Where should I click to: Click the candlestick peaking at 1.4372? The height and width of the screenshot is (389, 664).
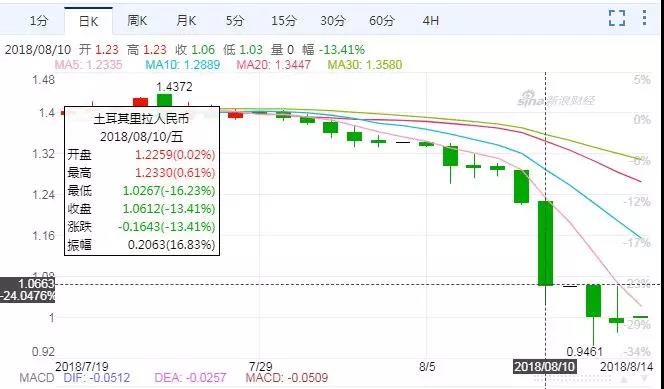point(164,101)
